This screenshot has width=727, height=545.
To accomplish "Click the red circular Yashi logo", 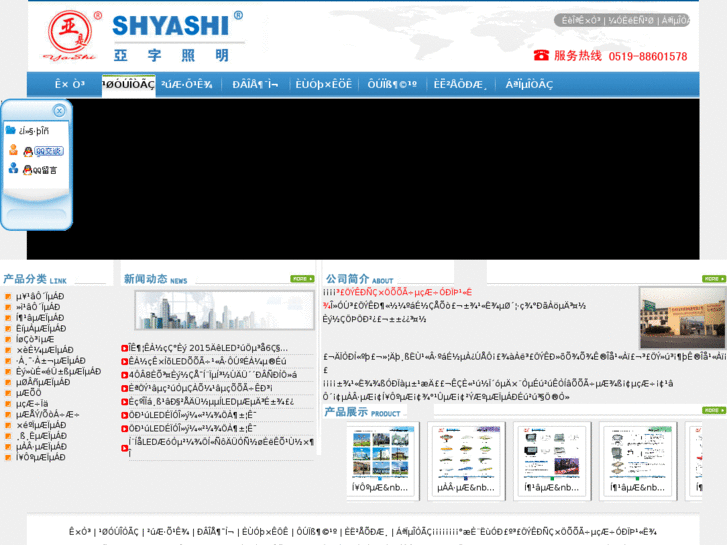I will (70, 32).
